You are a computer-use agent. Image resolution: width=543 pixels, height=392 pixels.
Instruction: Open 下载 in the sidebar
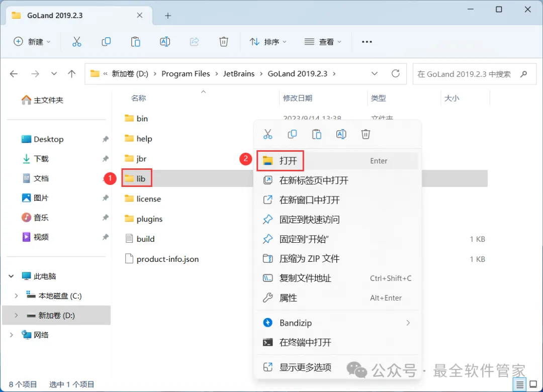pos(35,159)
